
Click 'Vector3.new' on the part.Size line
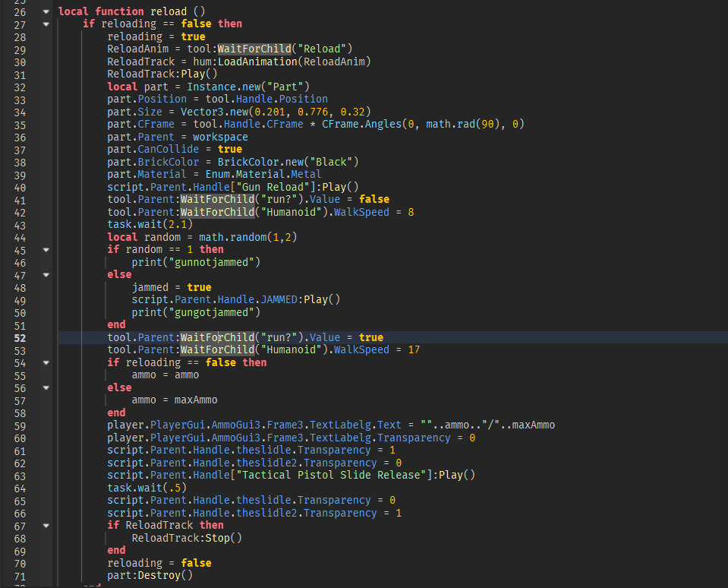click(215, 112)
